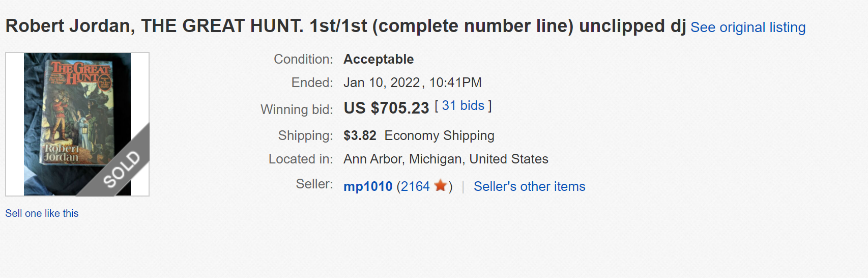Click the "Located in:" label
The image size is (868, 278).
(301, 159)
